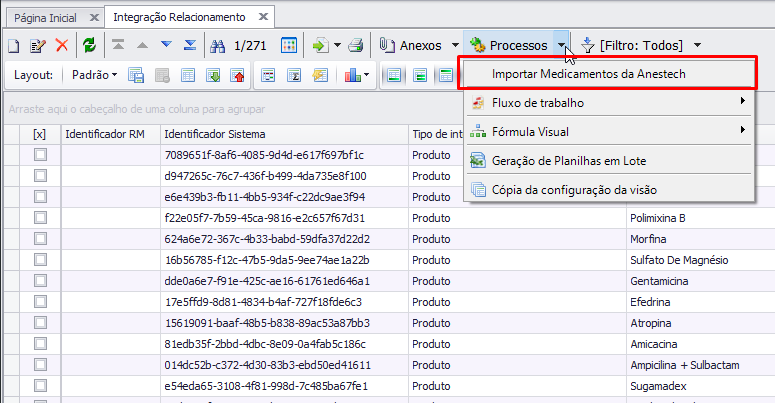775x403 pixels.
Task: Open the Filtro: Todos dropdown arrow
Action: pos(697,45)
